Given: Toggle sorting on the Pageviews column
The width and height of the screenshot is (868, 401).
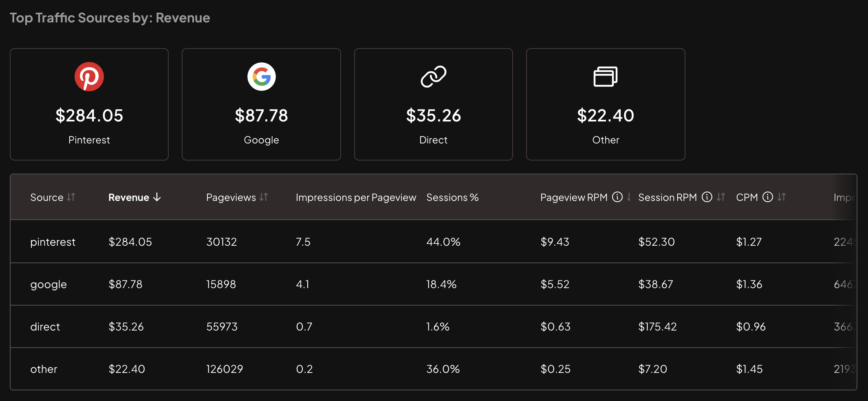Looking at the screenshot, I should coord(263,197).
